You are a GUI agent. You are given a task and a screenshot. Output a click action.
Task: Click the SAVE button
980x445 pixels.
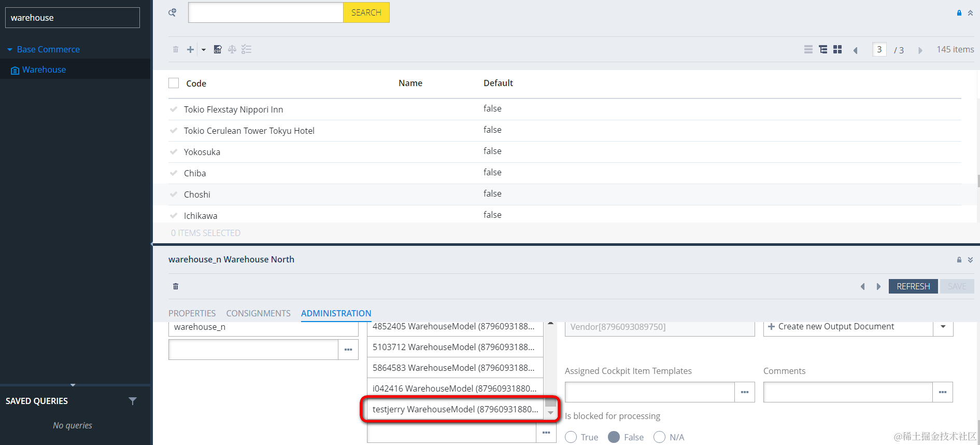coord(957,286)
